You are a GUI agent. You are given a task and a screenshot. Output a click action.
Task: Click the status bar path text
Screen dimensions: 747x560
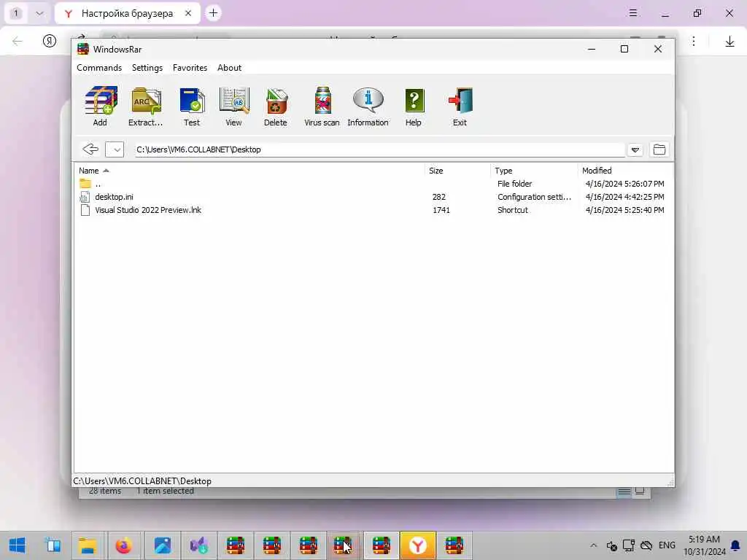click(142, 481)
